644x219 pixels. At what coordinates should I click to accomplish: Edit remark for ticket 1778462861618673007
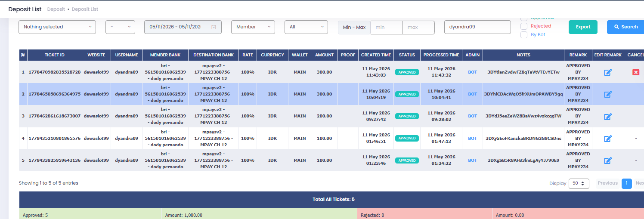point(608,116)
